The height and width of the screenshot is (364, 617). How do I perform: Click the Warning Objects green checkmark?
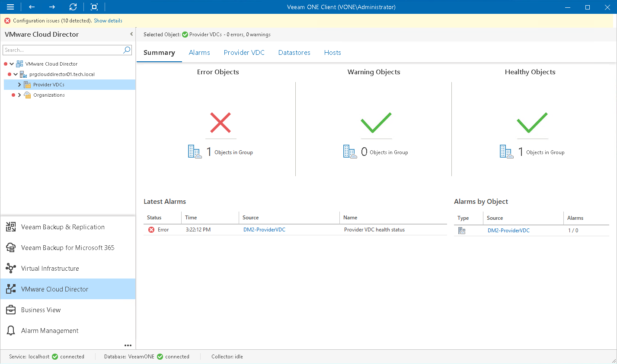pos(376,123)
